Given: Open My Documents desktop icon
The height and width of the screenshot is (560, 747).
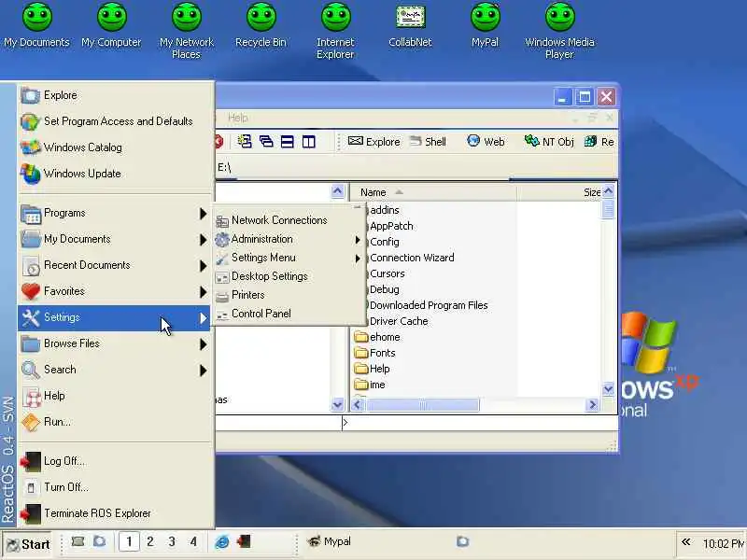Looking at the screenshot, I should 37,25.
